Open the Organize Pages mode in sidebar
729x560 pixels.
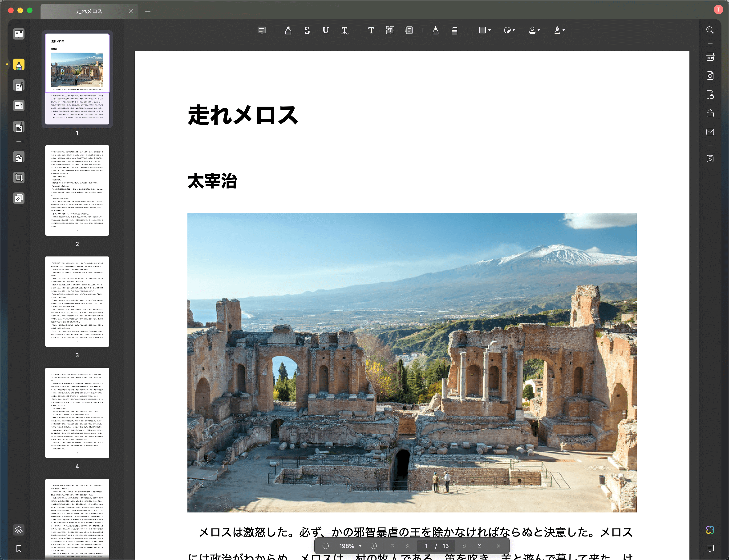click(19, 106)
